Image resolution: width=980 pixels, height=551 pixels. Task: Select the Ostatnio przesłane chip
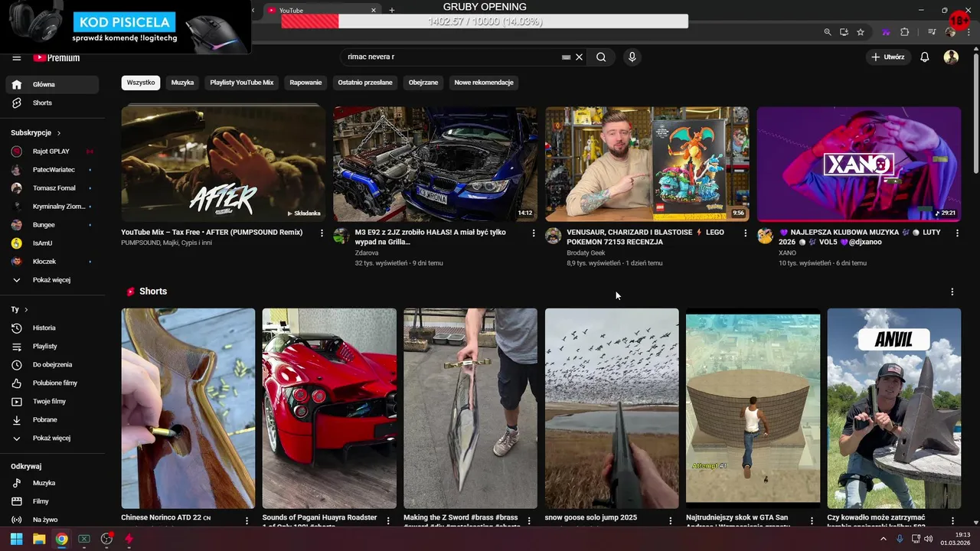click(x=365, y=83)
